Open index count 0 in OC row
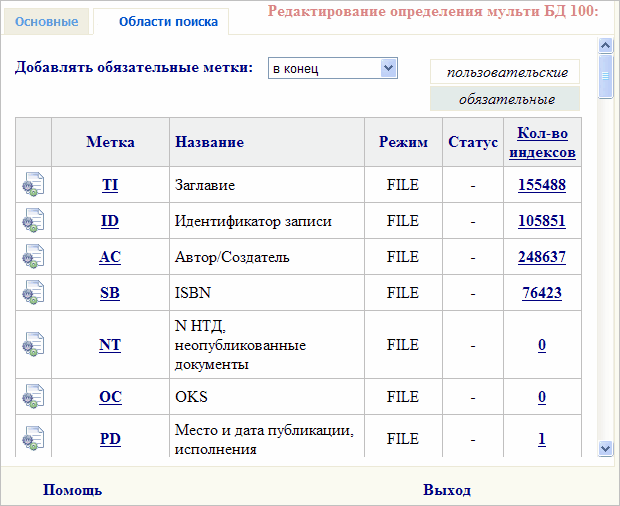 542,396
